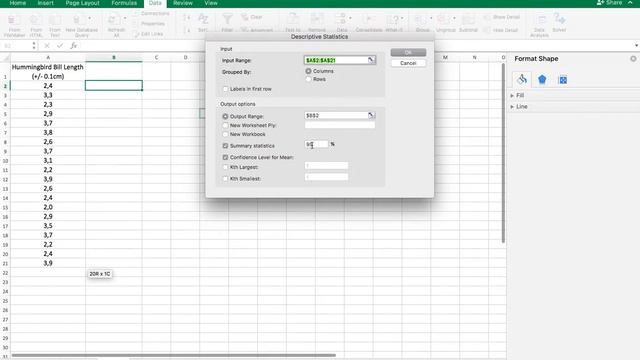Click the vertical sheet scrollbar
Image resolution: width=640 pixels, height=360 pixels.
(503, 153)
